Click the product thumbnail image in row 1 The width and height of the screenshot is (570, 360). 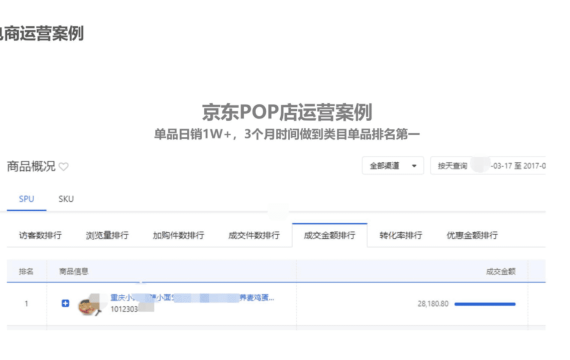tap(89, 305)
